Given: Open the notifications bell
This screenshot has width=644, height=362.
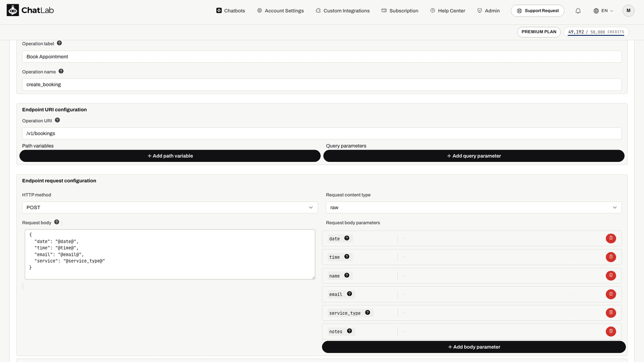Looking at the screenshot, I should pyautogui.click(x=578, y=11).
